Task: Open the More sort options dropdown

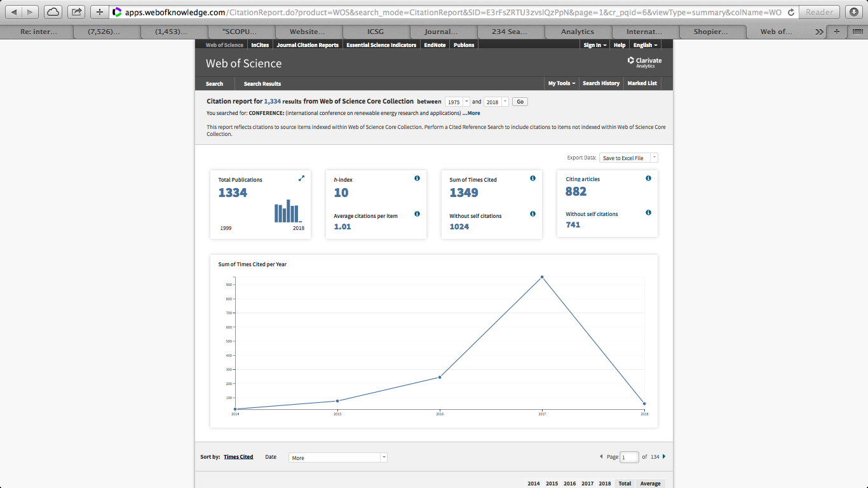Action: coord(338,457)
